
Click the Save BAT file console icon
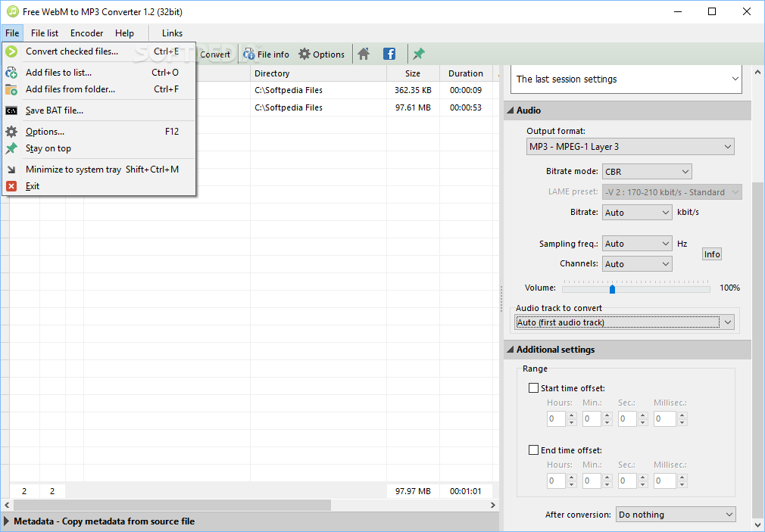click(x=11, y=110)
